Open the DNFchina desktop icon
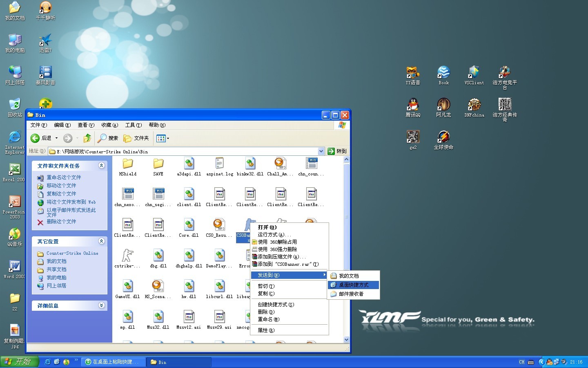The image size is (588, 368). 474,108
